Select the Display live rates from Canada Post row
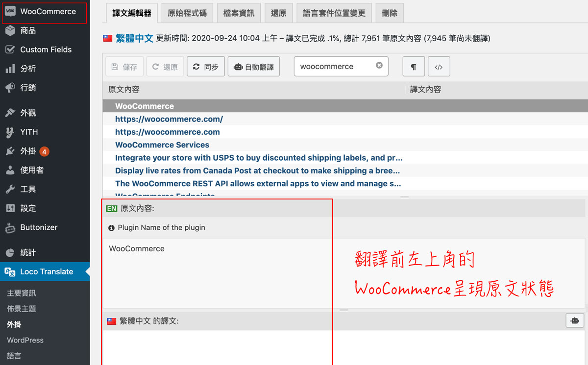 [x=345, y=170]
